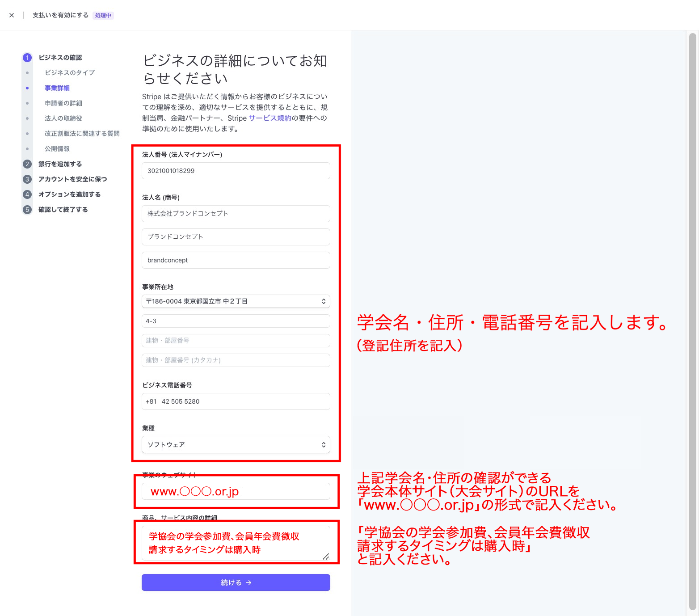Viewport: 699px width, 616px height.
Task: Click step 4 circle icon オプションを追加する
Action: pyautogui.click(x=27, y=194)
